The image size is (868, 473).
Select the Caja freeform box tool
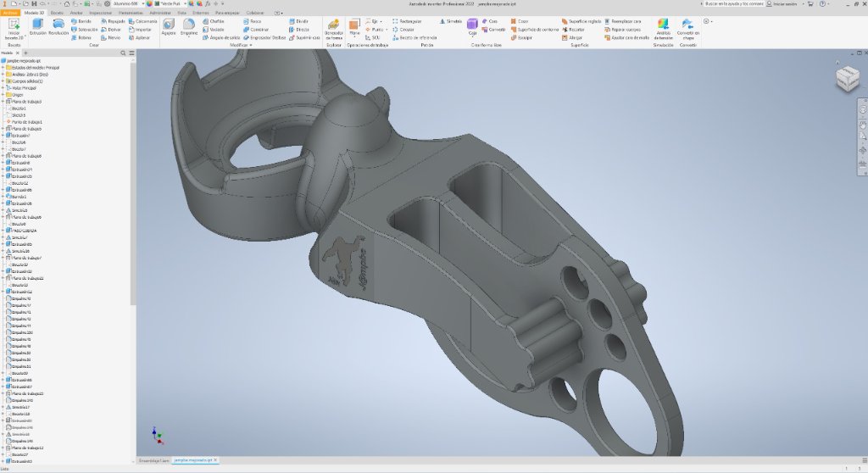pyautogui.click(x=472, y=27)
